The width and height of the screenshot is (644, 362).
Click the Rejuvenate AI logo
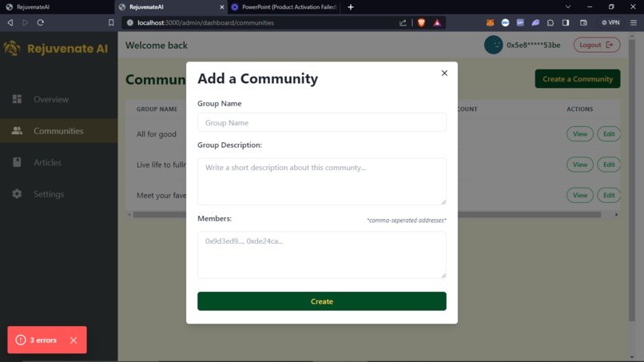pos(56,49)
